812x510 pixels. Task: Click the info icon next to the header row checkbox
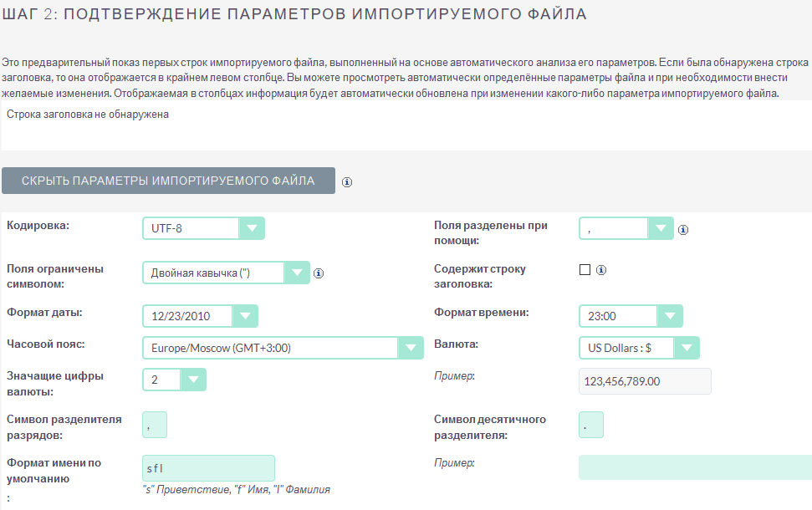[x=600, y=269]
